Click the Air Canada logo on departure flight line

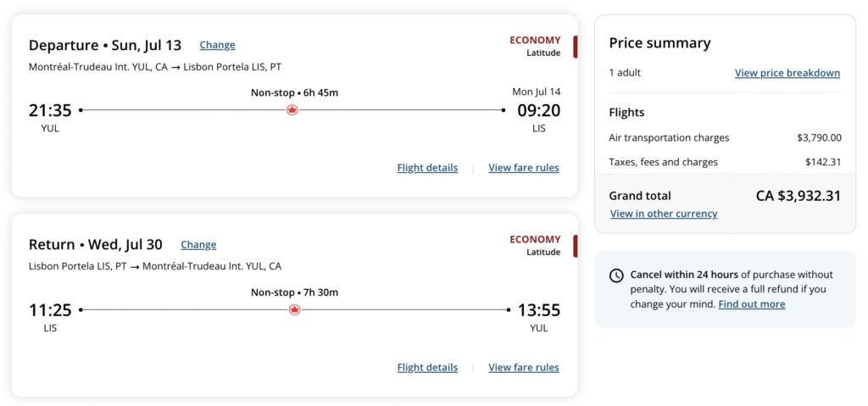click(292, 110)
